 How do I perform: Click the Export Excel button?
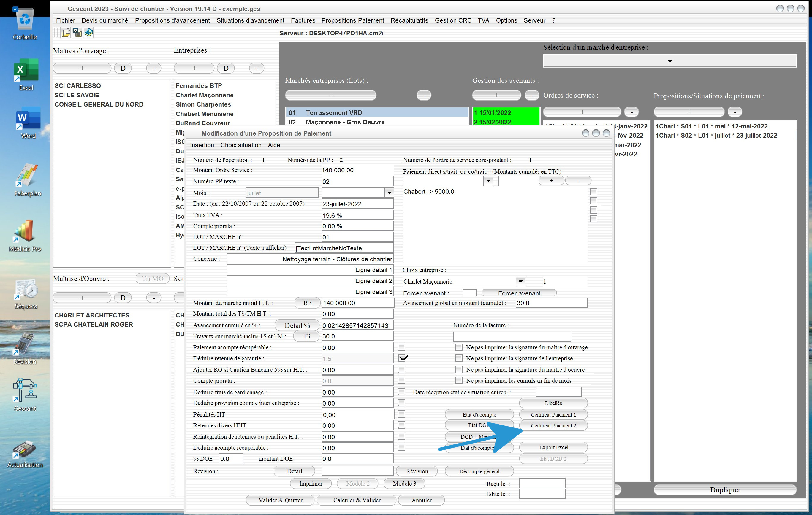553,447
